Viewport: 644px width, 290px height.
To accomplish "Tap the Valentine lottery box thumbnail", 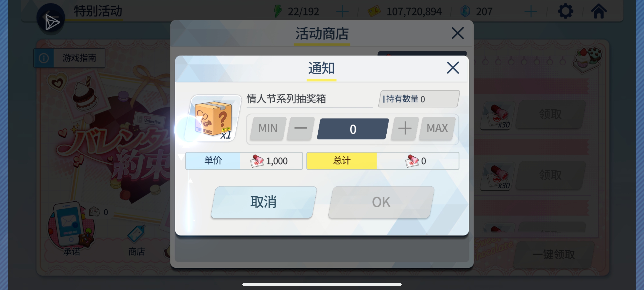I will coord(213,118).
